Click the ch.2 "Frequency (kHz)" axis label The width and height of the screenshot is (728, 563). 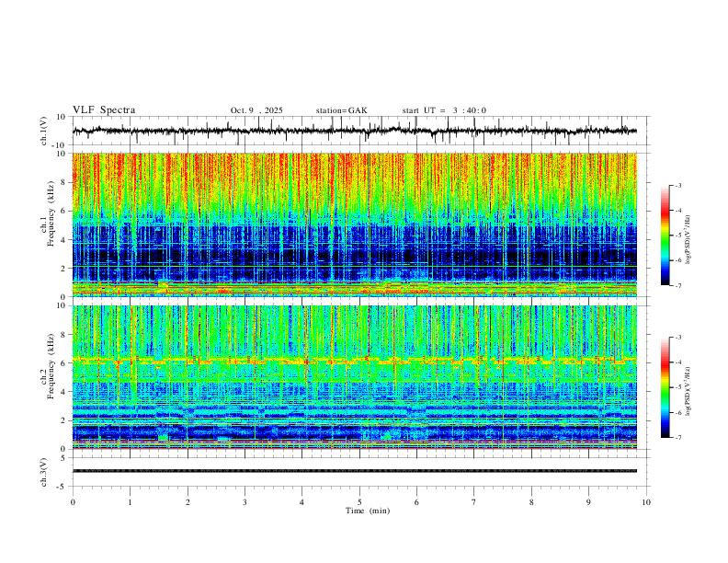[x=51, y=366]
